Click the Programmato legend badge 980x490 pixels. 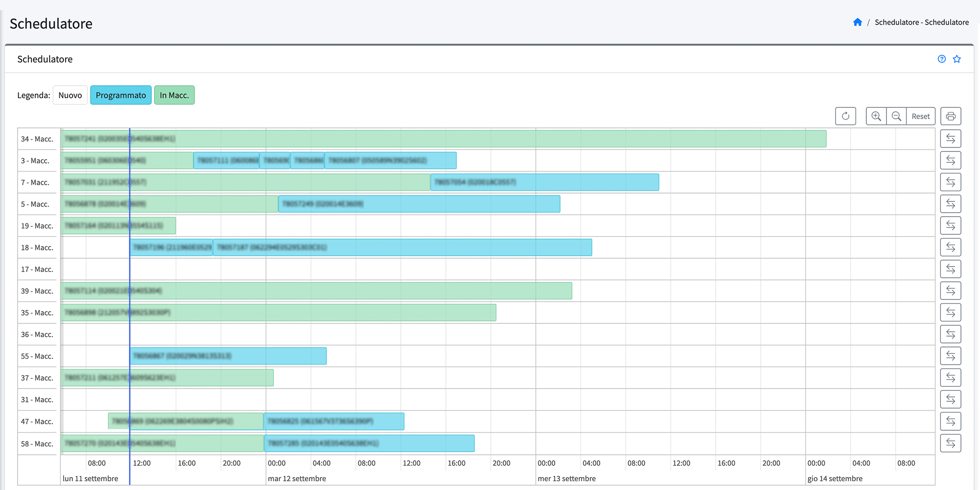[121, 95]
